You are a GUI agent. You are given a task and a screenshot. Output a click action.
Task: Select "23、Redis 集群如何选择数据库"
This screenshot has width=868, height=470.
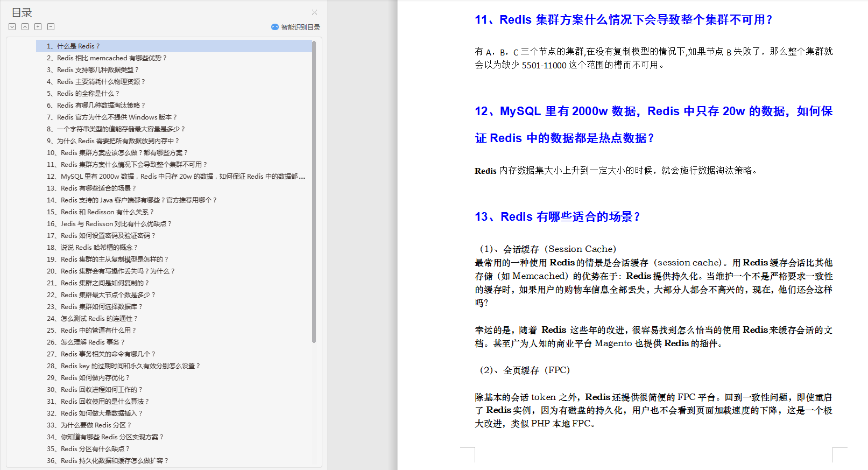coord(95,307)
